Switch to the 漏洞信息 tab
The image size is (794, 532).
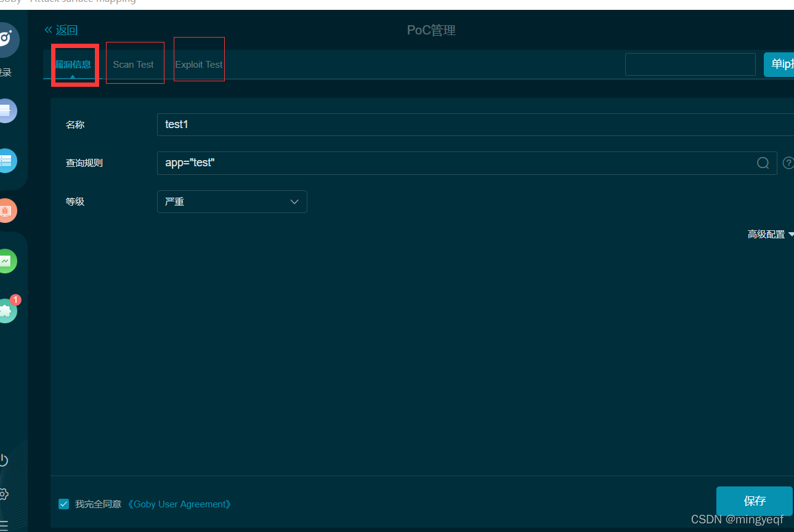coord(73,64)
